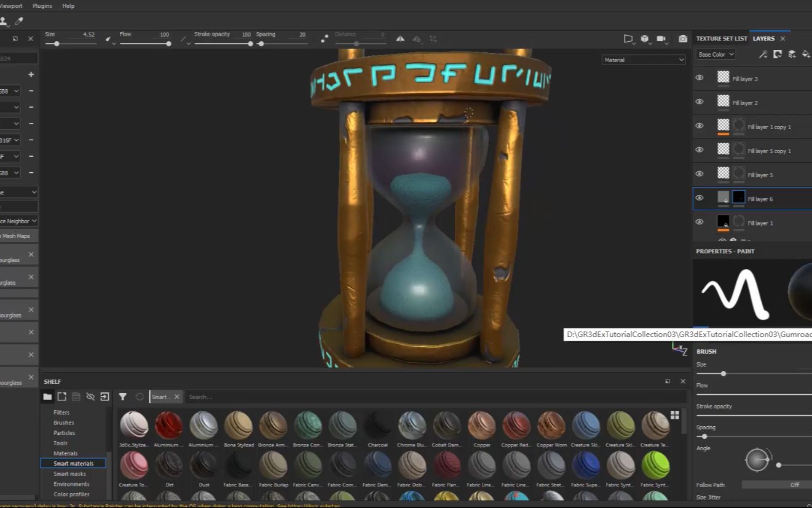812x508 pixels.
Task: Click the import resources icon in Shelf
Action: point(104,397)
